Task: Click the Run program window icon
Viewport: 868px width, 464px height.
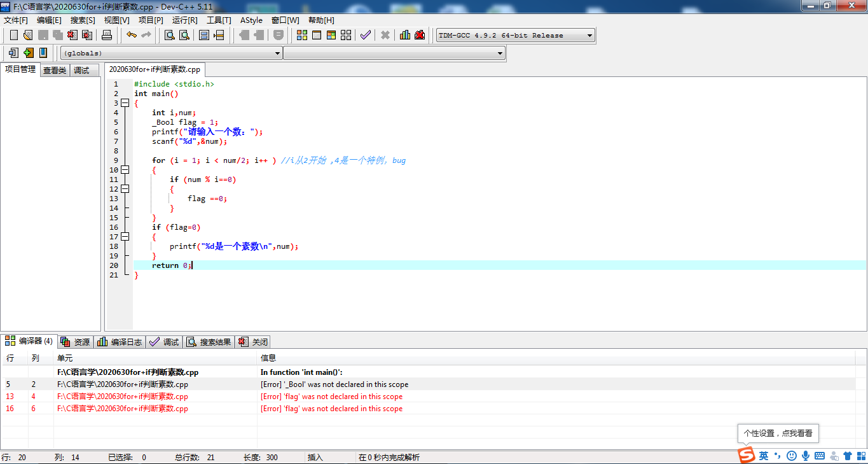Action: click(x=317, y=35)
